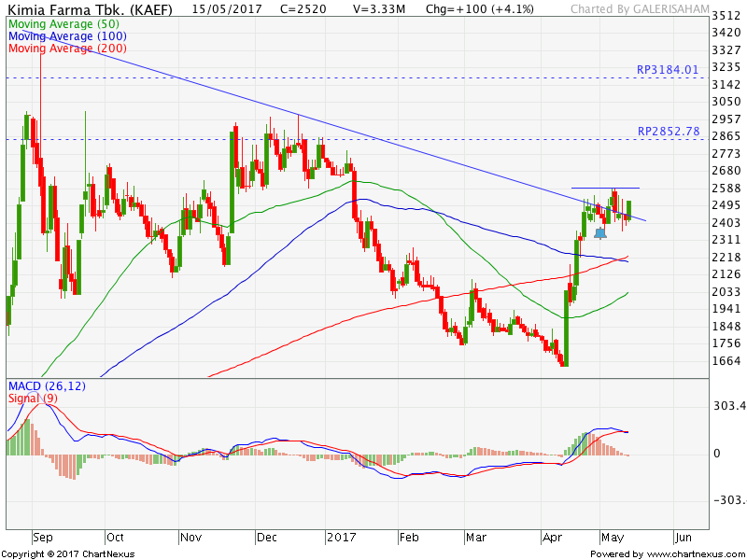747x560 pixels.
Task: Click the Kimia Farma Tbk. (KAEF) title
Action: tap(88, 9)
